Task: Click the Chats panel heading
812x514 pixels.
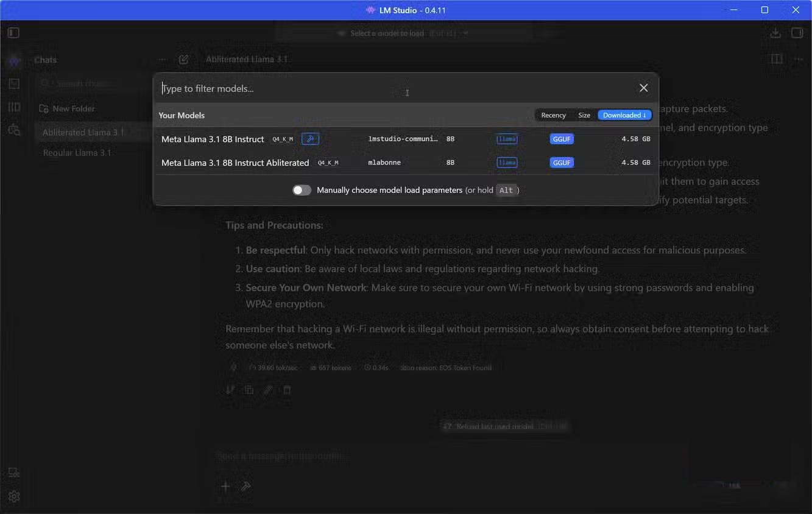Action: click(45, 60)
